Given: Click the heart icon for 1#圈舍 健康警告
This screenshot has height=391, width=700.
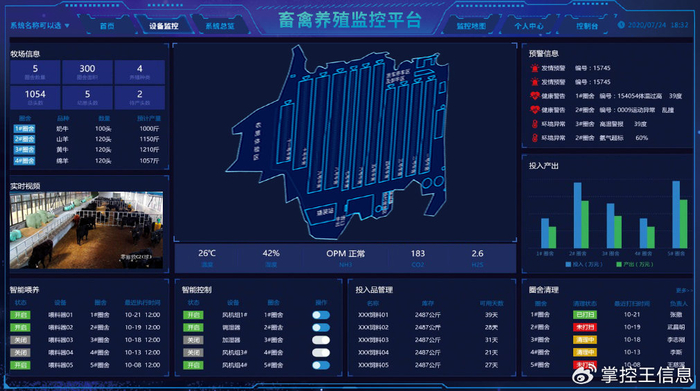Looking at the screenshot, I should (x=534, y=96).
